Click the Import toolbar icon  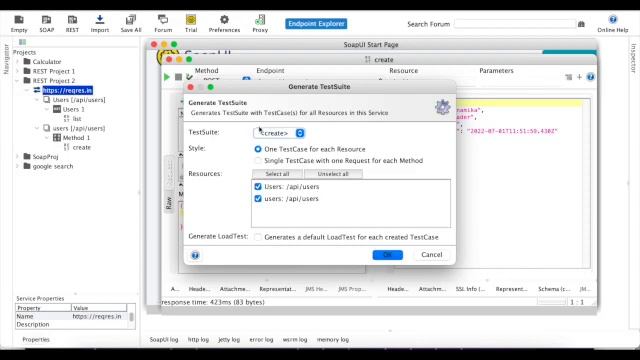pyautogui.click(x=100, y=24)
